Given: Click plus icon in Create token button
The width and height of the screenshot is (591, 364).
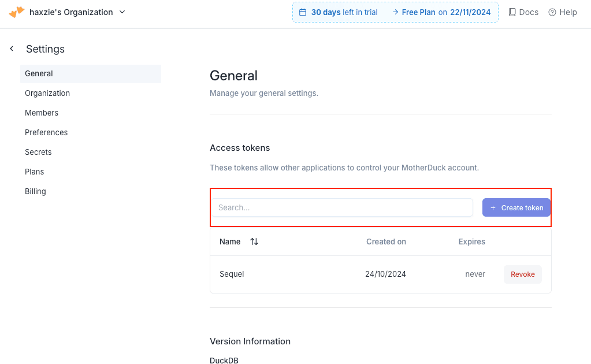Looking at the screenshot, I should pyautogui.click(x=493, y=208).
